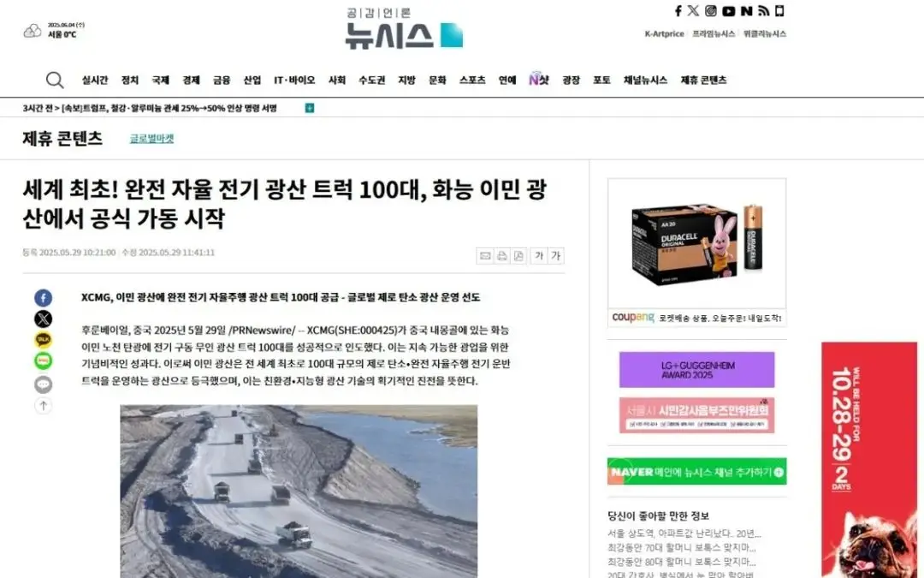This screenshot has height=578, width=924.
Task: Open the Naver N icon in the header
Action: (747, 10)
